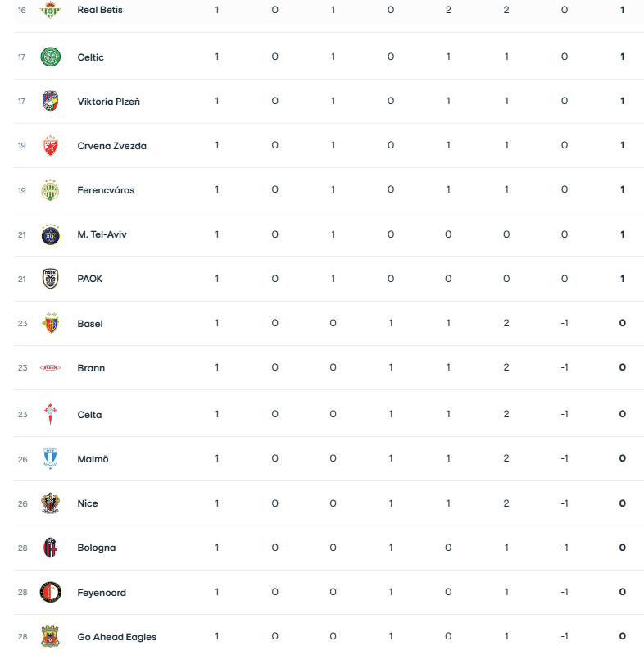644x655 pixels.
Task: Click the Bologna team badge
Action: (x=51, y=548)
